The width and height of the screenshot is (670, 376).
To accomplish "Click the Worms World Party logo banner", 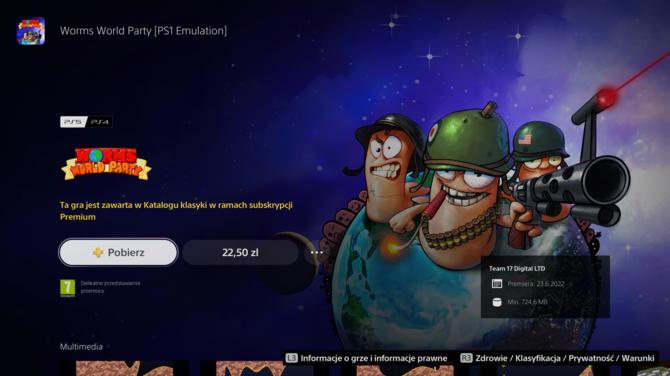I will (x=106, y=164).
